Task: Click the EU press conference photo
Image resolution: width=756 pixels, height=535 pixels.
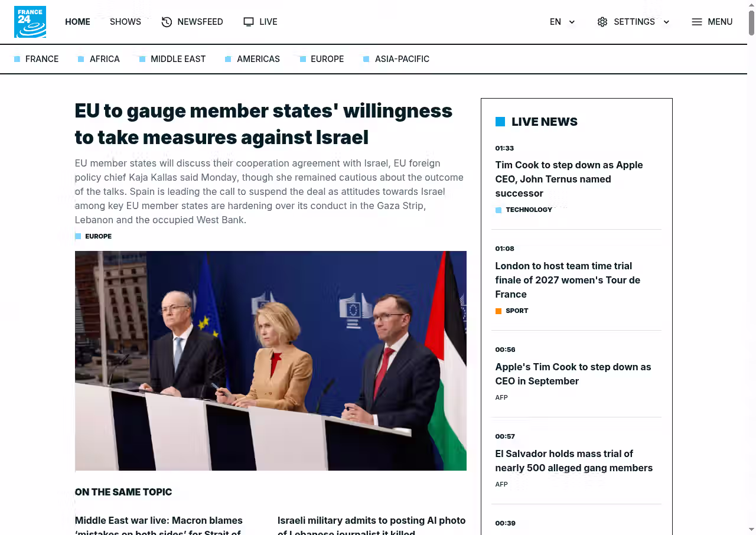Action: (271, 360)
